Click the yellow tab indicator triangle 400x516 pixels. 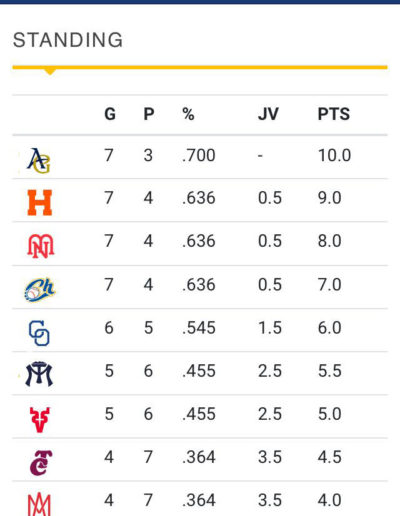tap(50, 71)
